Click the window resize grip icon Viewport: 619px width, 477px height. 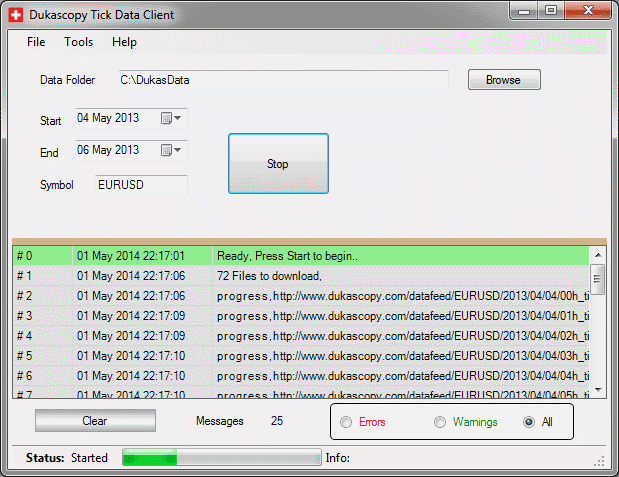point(600,461)
